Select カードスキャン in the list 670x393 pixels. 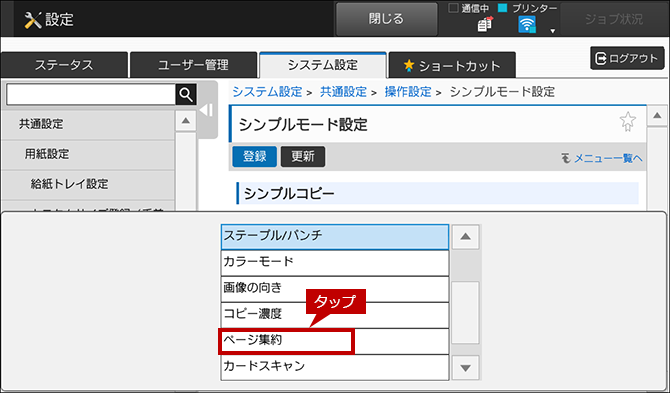[335, 367]
